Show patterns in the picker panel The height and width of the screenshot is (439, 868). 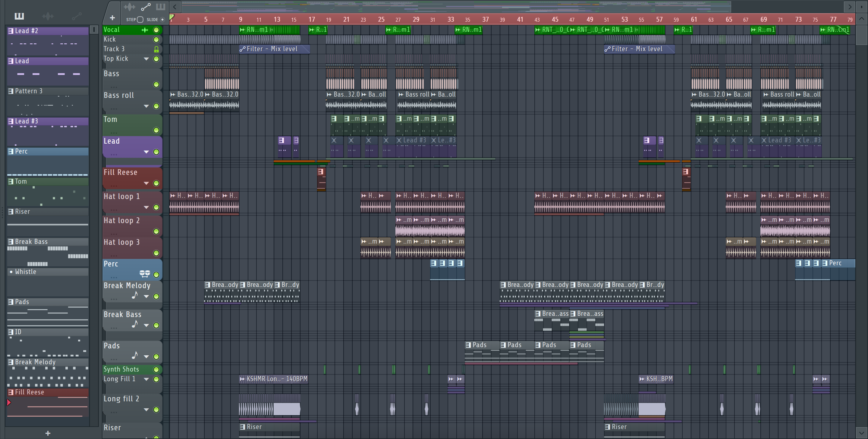pyautogui.click(x=19, y=16)
